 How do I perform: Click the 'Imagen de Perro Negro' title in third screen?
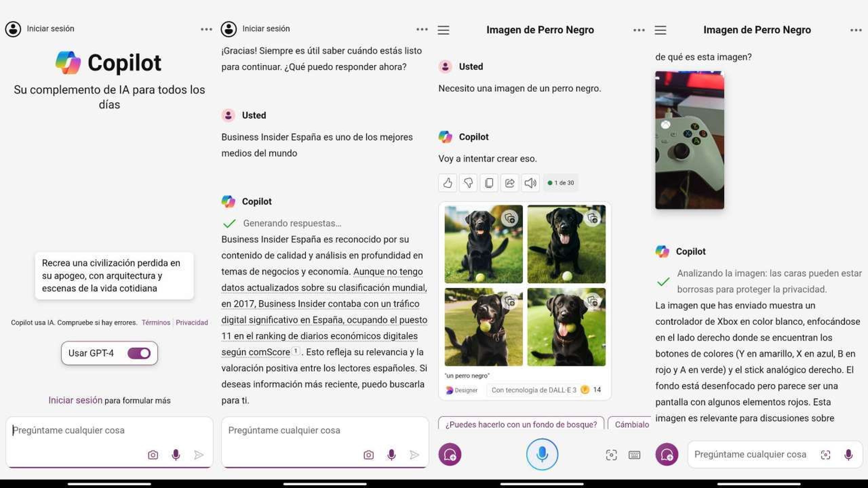[x=540, y=30]
